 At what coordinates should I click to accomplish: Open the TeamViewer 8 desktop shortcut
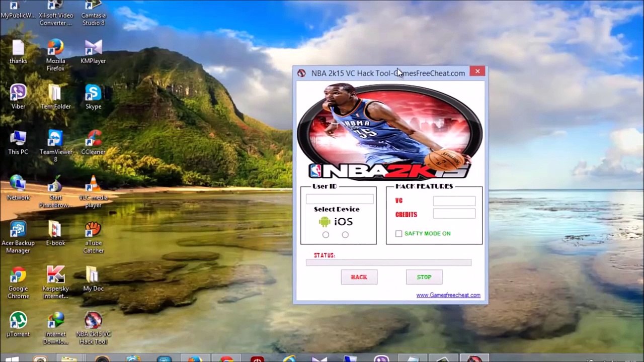click(56, 146)
